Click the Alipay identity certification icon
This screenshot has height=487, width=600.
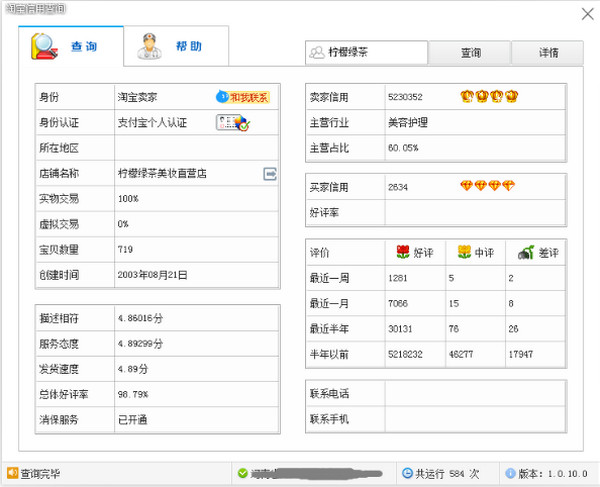coord(233,123)
